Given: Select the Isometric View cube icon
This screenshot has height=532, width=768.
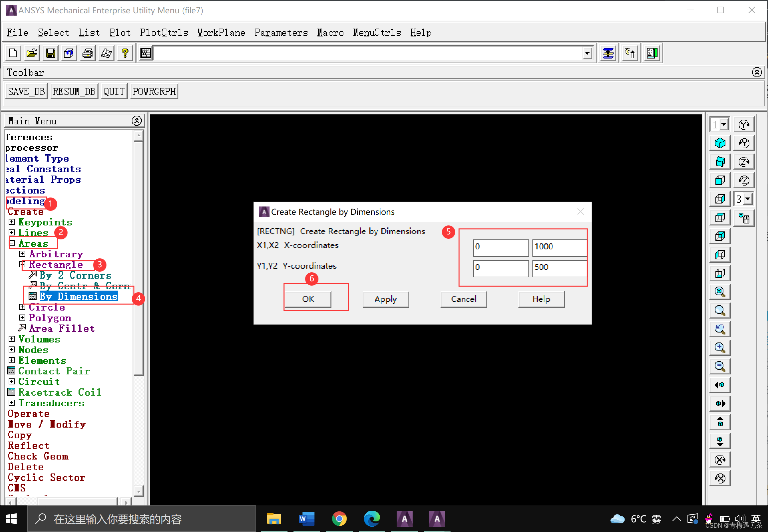Looking at the screenshot, I should point(720,143).
